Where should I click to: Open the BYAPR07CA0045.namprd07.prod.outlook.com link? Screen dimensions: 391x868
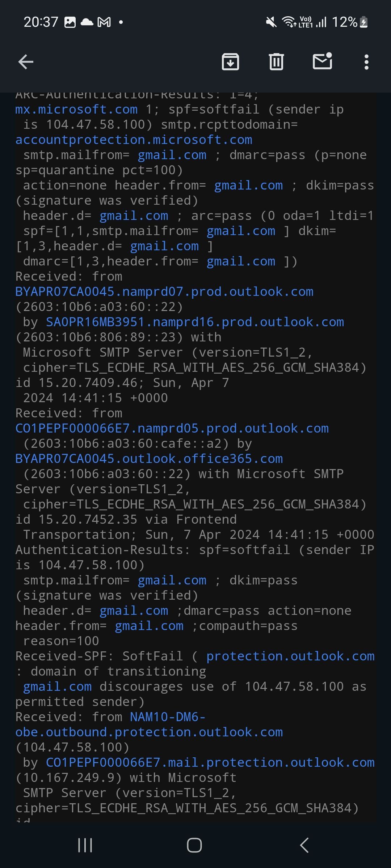pos(164,292)
